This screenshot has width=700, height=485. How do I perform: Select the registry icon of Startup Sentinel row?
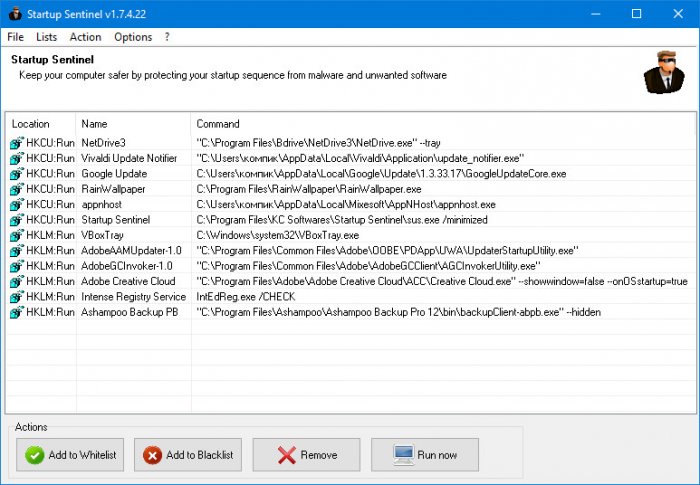pos(17,220)
